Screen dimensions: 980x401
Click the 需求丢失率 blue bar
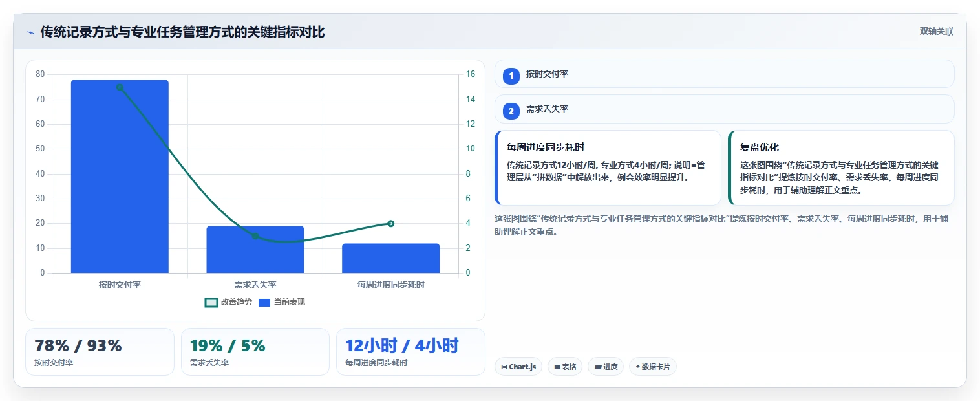[255, 249]
